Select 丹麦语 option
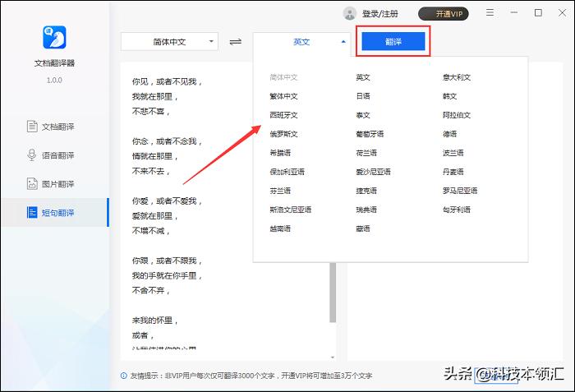This screenshot has height=392, width=575. (x=453, y=172)
